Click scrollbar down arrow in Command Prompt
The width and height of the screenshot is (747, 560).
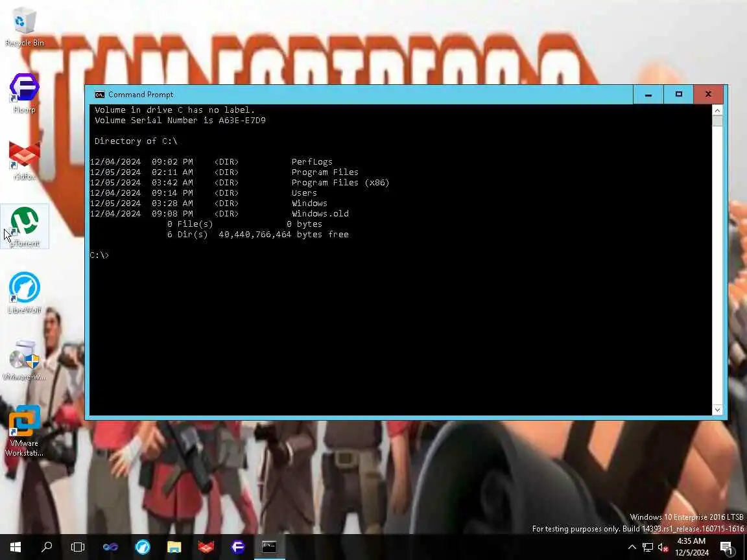(717, 410)
